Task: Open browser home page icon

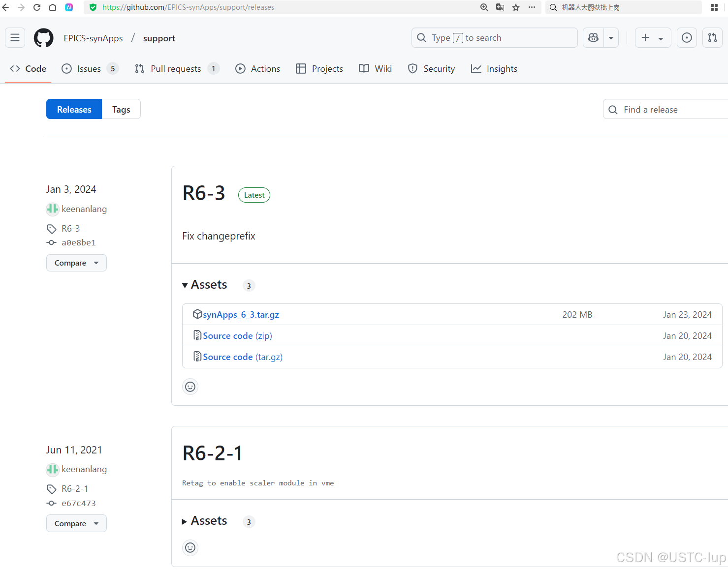Action: coord(53,7)
